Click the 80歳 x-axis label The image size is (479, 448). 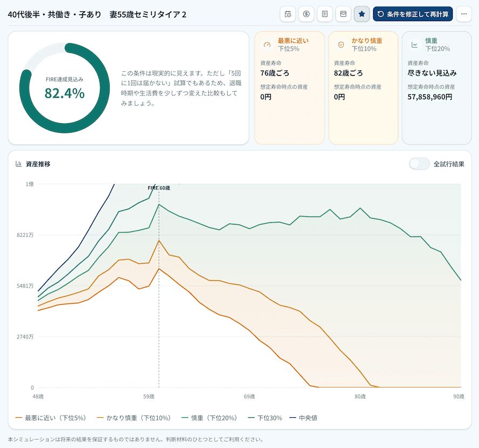360,396
